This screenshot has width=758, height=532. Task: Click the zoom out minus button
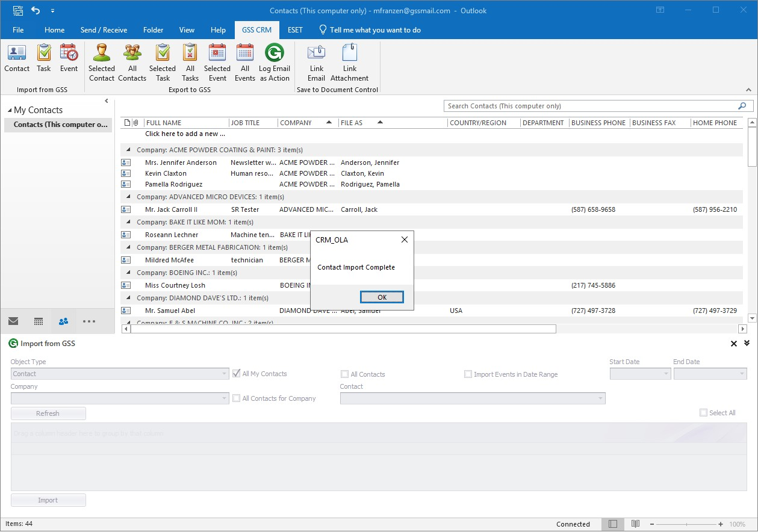tap(652, 524)
